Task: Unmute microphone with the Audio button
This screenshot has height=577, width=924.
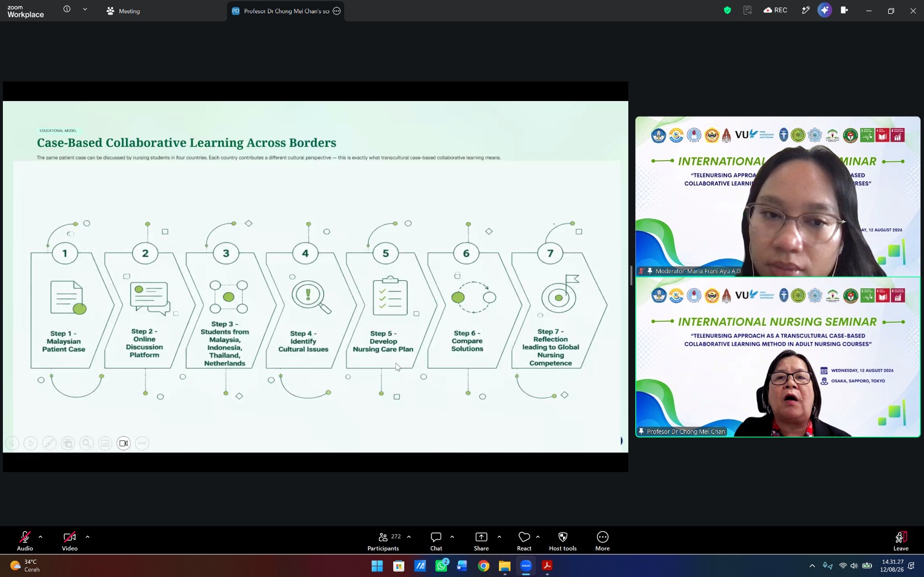Action: pyautogui.click(x=25, y=541)
